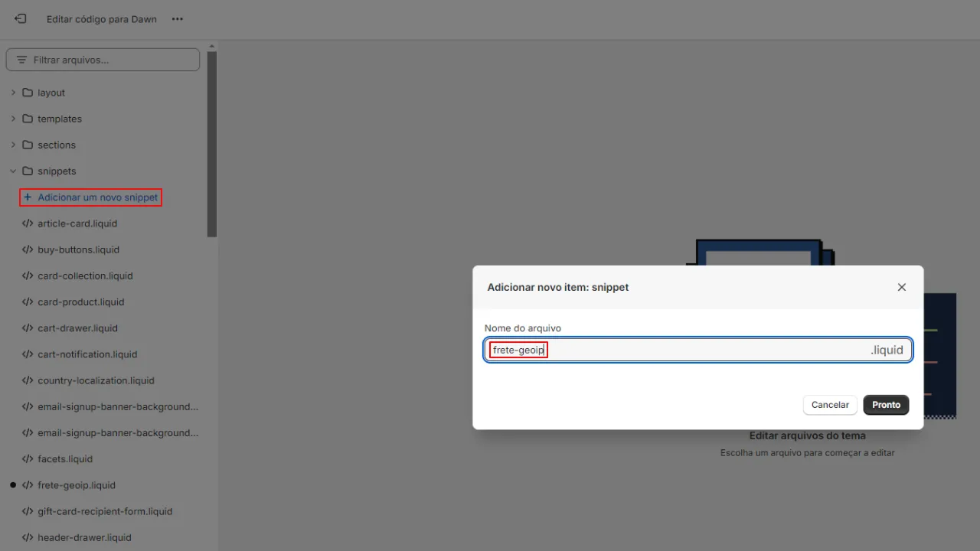Click the snippets folder icon
The height and width of the screenshot is (551, 980).
point(28,171)
